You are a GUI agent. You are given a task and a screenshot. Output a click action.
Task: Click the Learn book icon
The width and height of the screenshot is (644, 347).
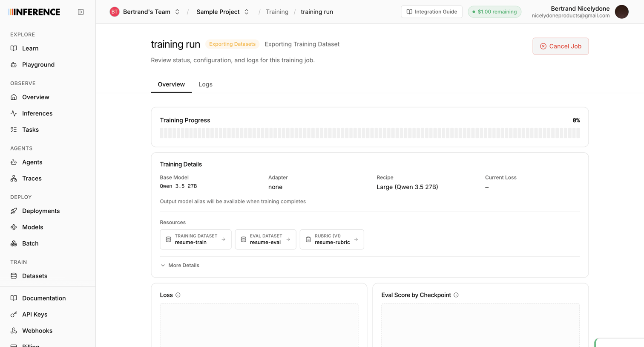(x=14, y=49)
